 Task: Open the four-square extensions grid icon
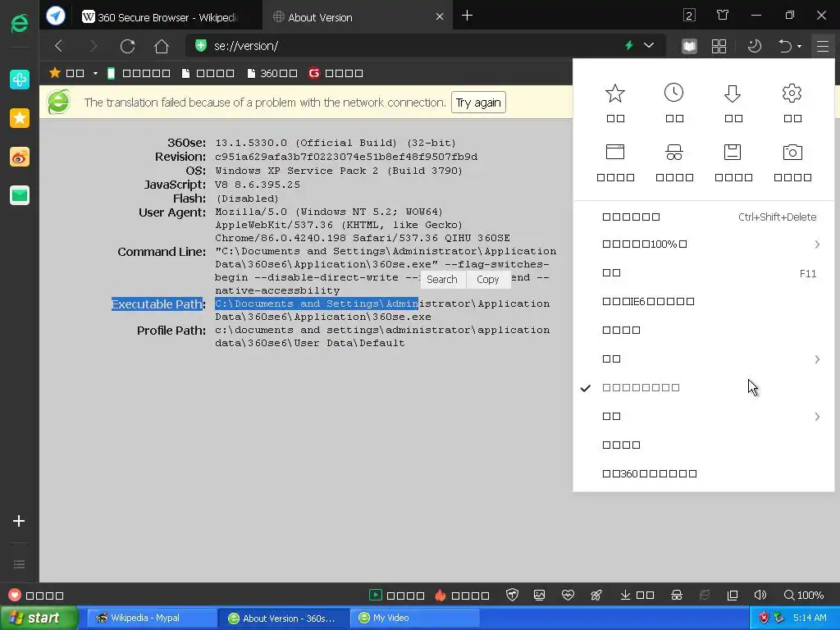(719, 46)
